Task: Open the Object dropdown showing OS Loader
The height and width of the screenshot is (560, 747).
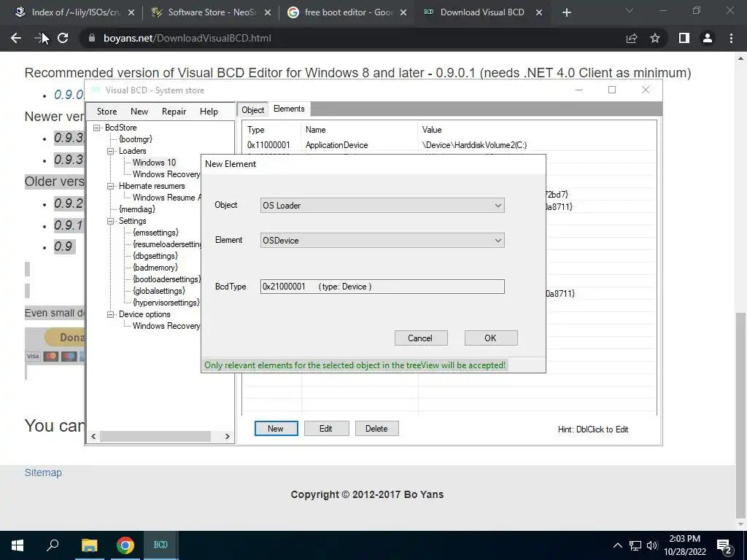Action: point(382,205)
